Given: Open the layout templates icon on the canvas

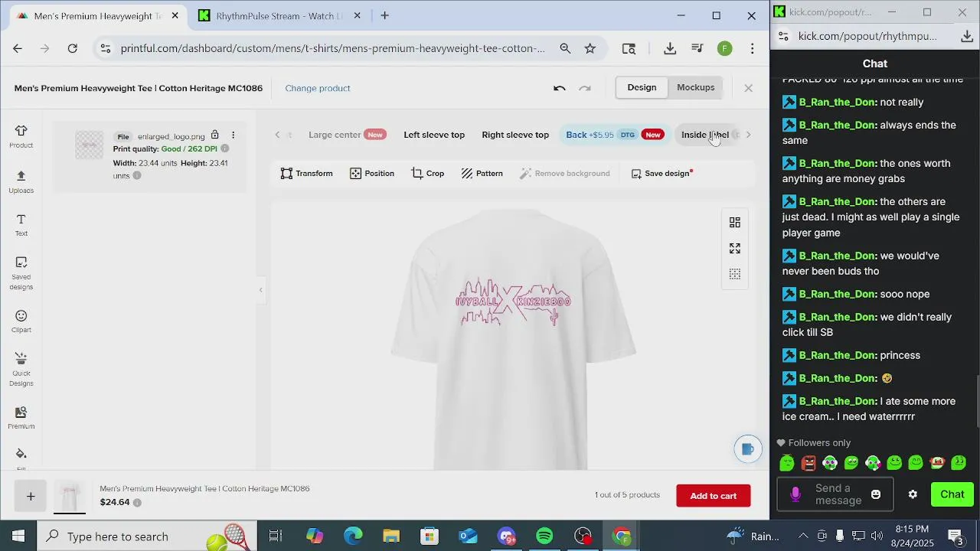Looking at the screenshot, I should (x=735, y=223).
